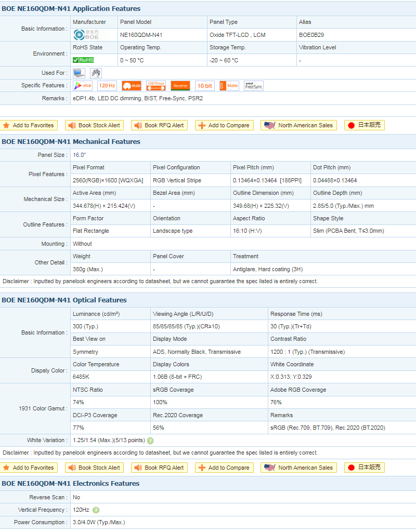Click the 10 bit feature badge

(205, 86)
